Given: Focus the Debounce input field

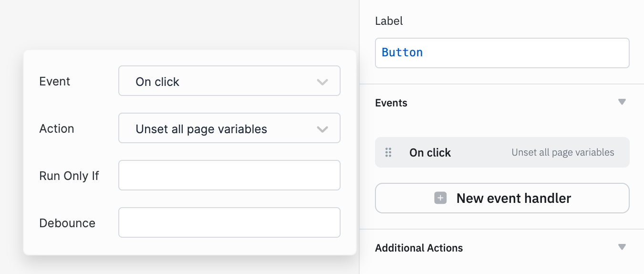Looking at the screenshot, I should pyautogui.click(x=229, y=222).
